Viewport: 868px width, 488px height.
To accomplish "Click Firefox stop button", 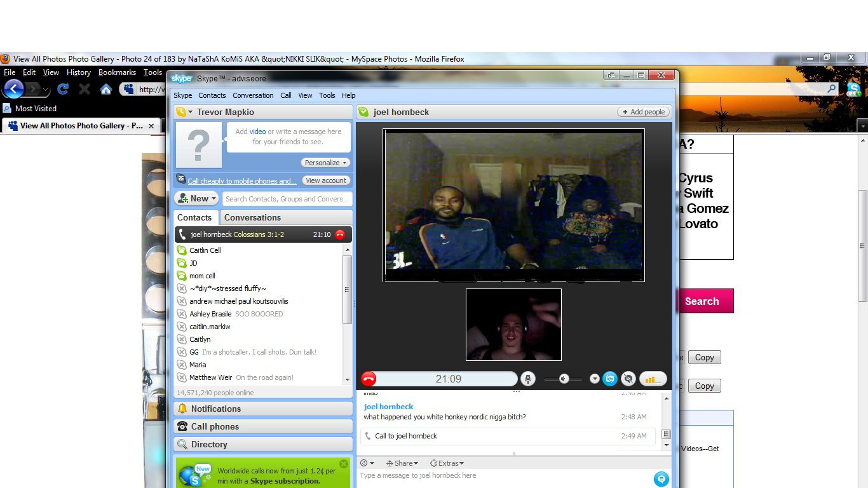I will click(85, 89).
